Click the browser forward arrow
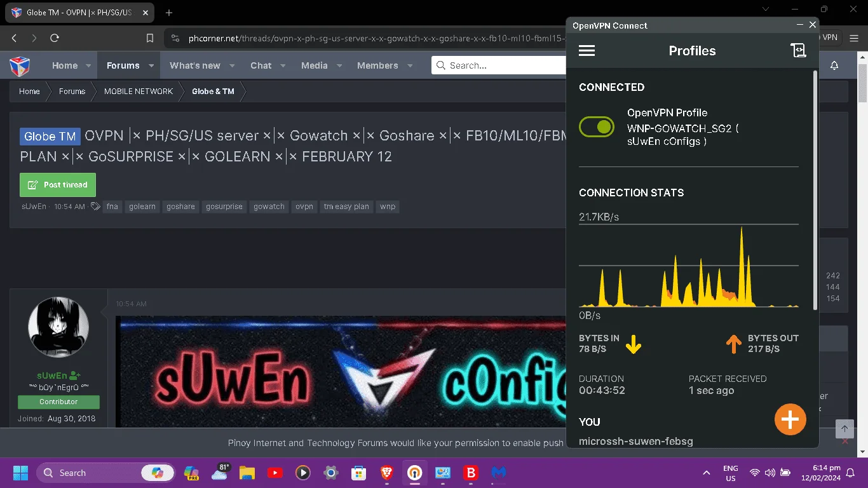Viewport: 868px width, 488px height. (34, 38)
